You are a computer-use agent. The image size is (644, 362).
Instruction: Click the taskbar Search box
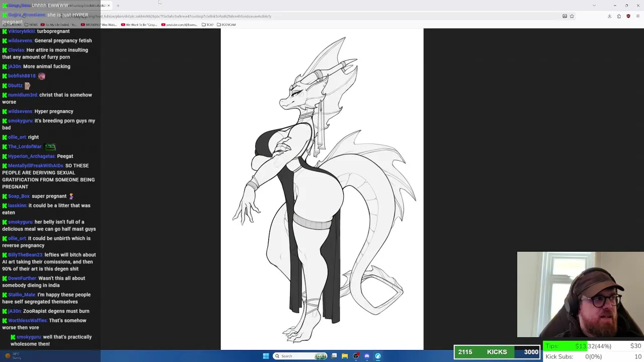[x=300, y=356]
